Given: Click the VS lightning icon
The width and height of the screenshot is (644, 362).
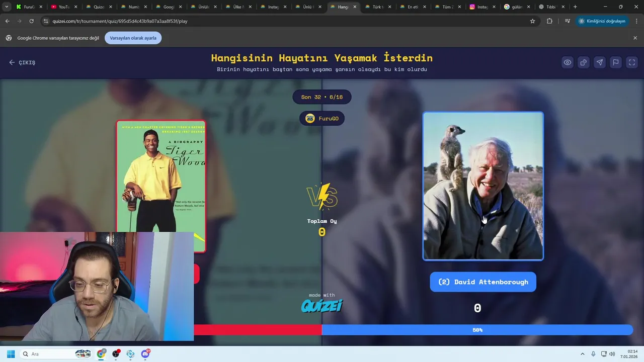Looking at the screenshot, I should click(322, 197).
